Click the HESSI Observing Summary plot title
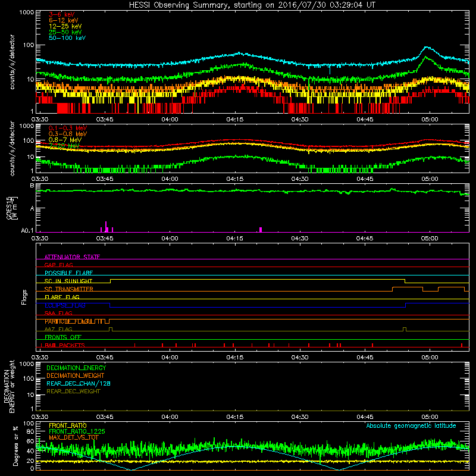Image resolution: width=476 pixels, height=476 pixels. point(252,5)
